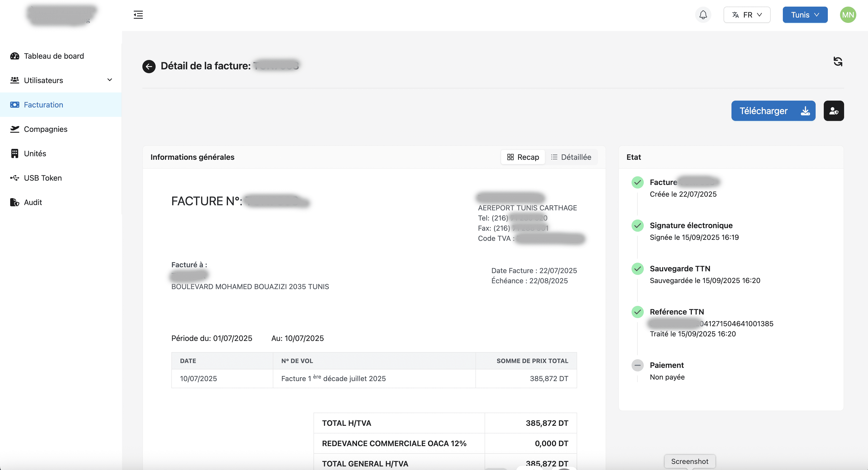This screenshot has width=868, height=470.
Task: Switch to Recap view
Action: pos(523,157)
